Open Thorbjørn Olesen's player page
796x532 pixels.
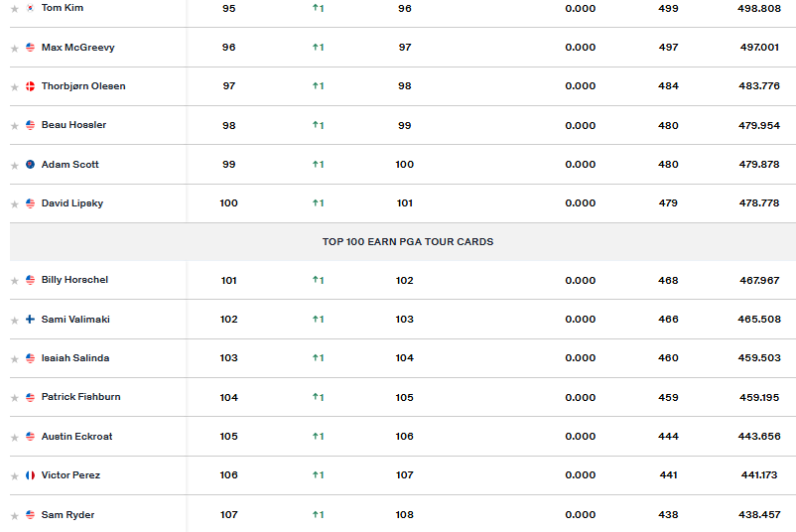pos(83,86)
